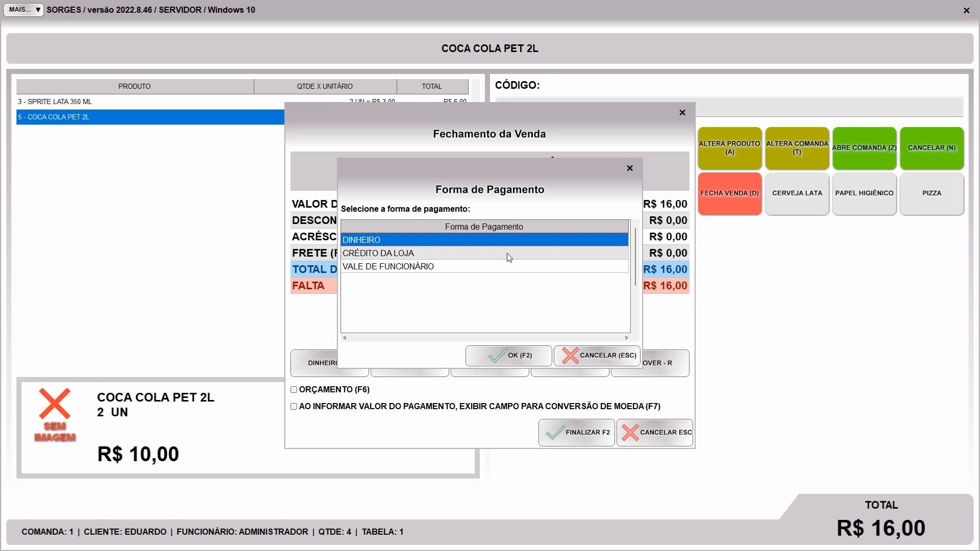The width and height of the screenshot is (980, 551).
Task: Click the red X on Cancelar (ESC)
Action: [x=570, y=356]
